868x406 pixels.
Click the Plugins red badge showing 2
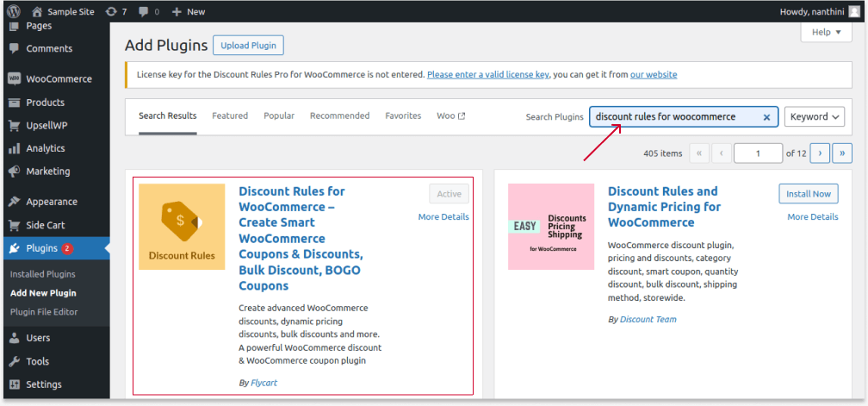click(67, 249)
